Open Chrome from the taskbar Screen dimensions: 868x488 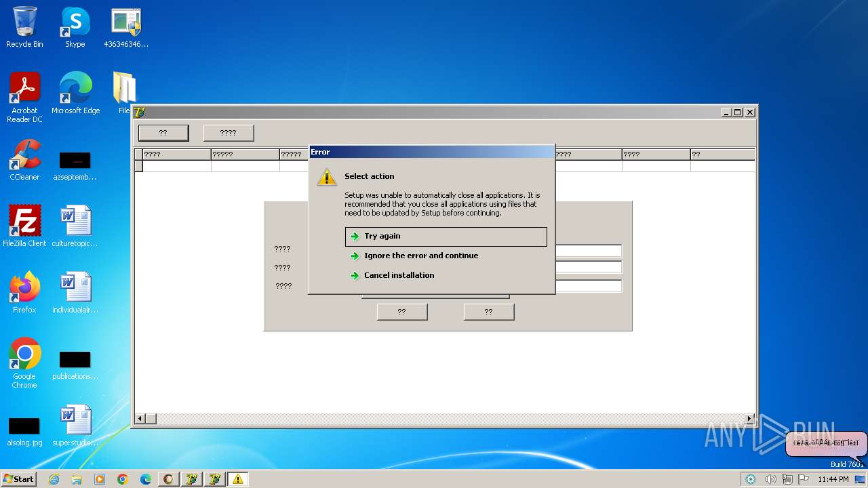pos(123,479)
